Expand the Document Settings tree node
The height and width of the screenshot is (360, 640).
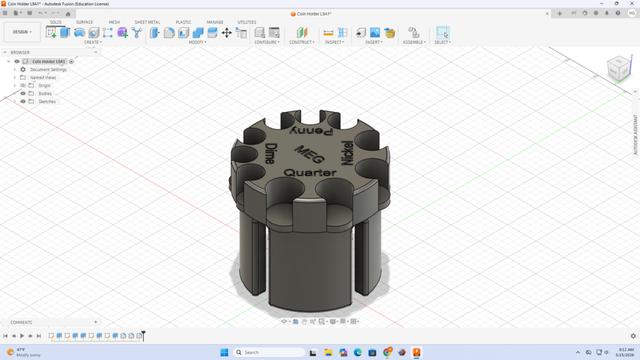tap(15, 69)
